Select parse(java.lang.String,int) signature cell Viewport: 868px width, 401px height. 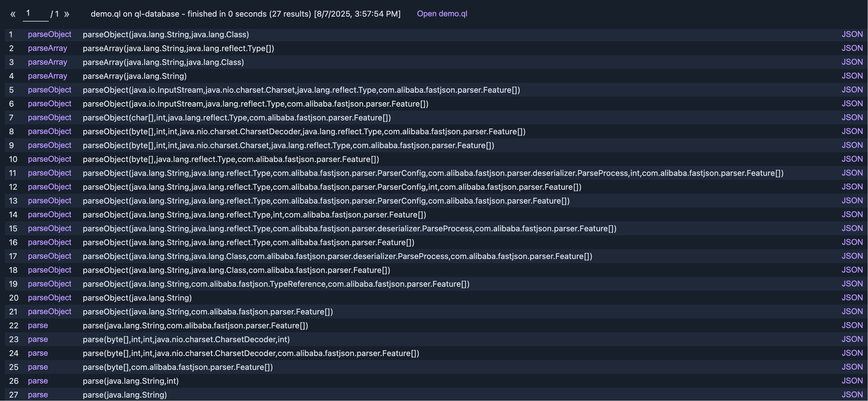click(131, 381)
